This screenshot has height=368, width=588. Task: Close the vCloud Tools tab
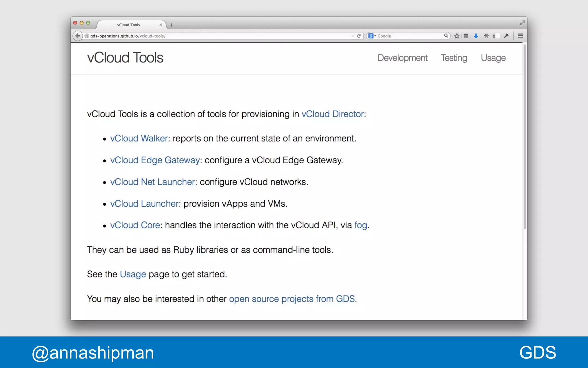[160, 25]
